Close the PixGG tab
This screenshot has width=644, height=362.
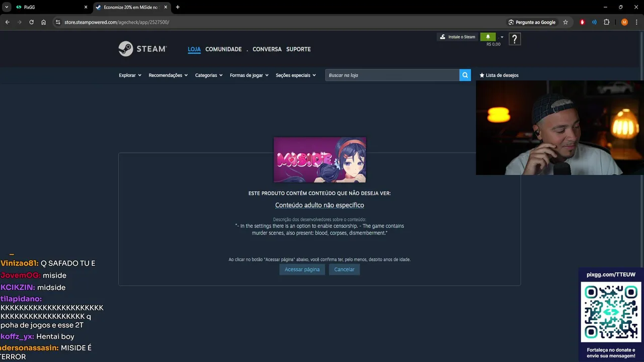click(x=86, y=7)
